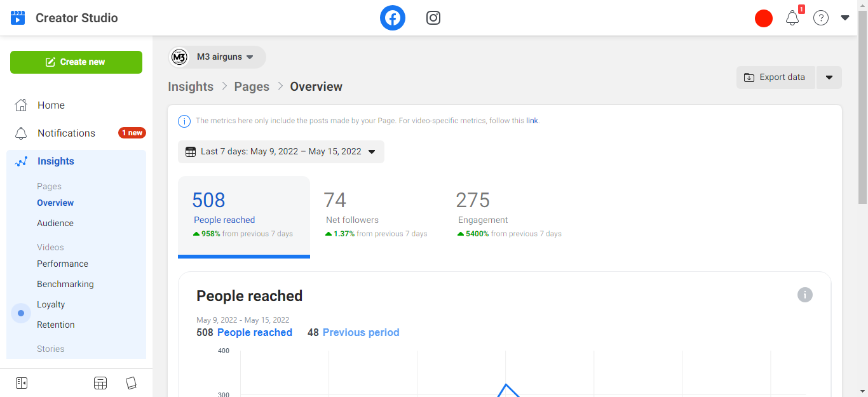Click the scrollbar up arrow
868x397 pixels.
tap(862, 5)
